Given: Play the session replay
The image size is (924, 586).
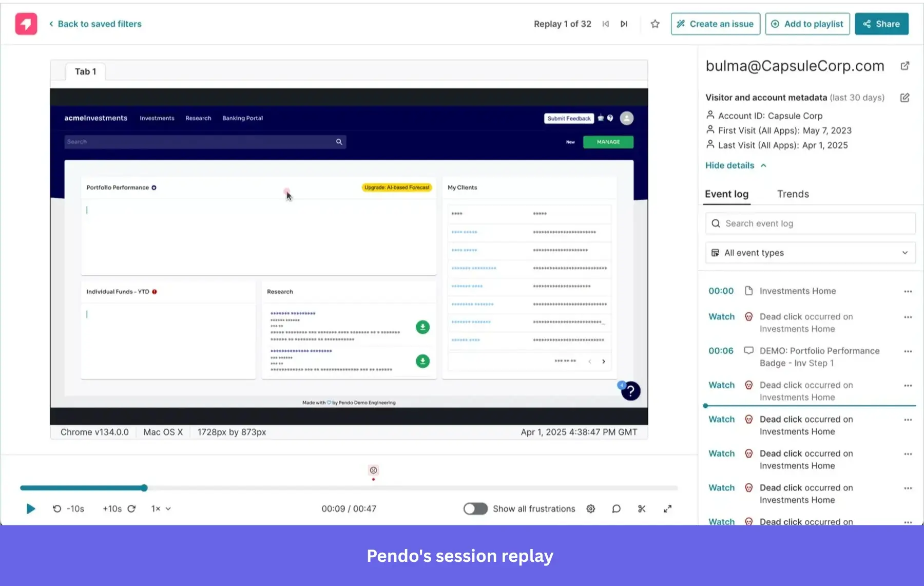Looking at the screenshot, I should 30,508.
